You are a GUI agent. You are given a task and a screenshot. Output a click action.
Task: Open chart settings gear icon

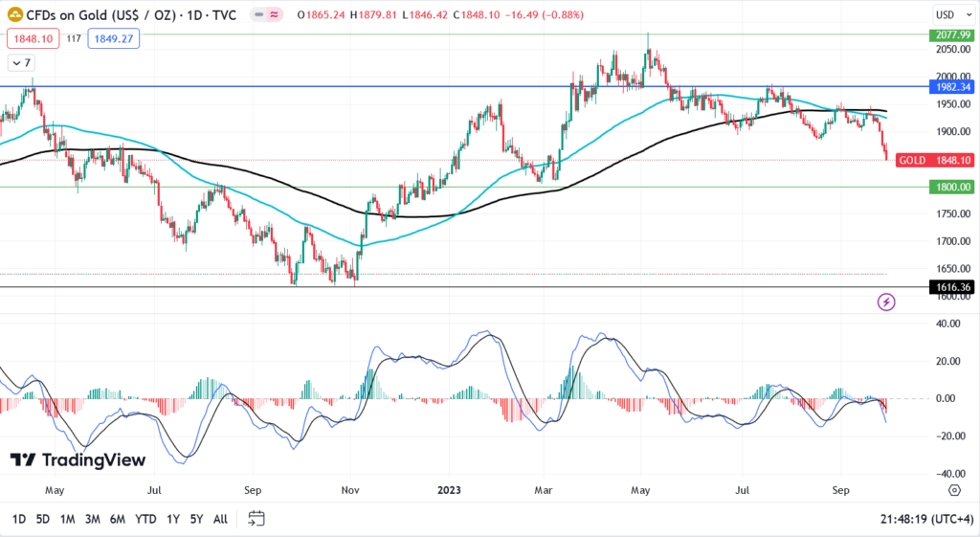(x=954, y=490)
